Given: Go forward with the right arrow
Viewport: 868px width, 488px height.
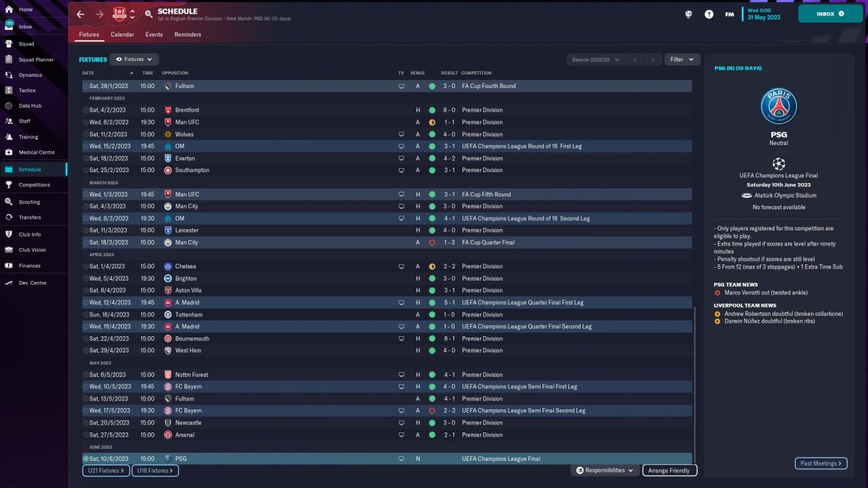Looking at the screenshot, I should [x=100, y=14].
